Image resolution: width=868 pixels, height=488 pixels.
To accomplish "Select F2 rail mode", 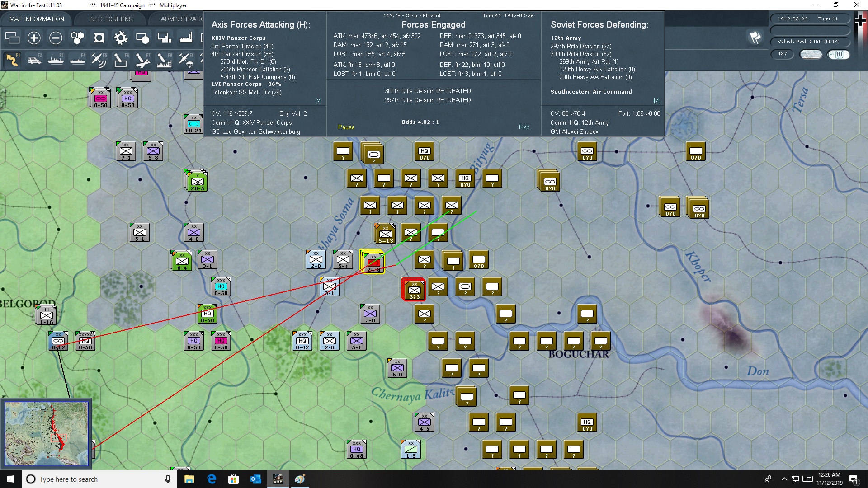I will pos(34,60).
